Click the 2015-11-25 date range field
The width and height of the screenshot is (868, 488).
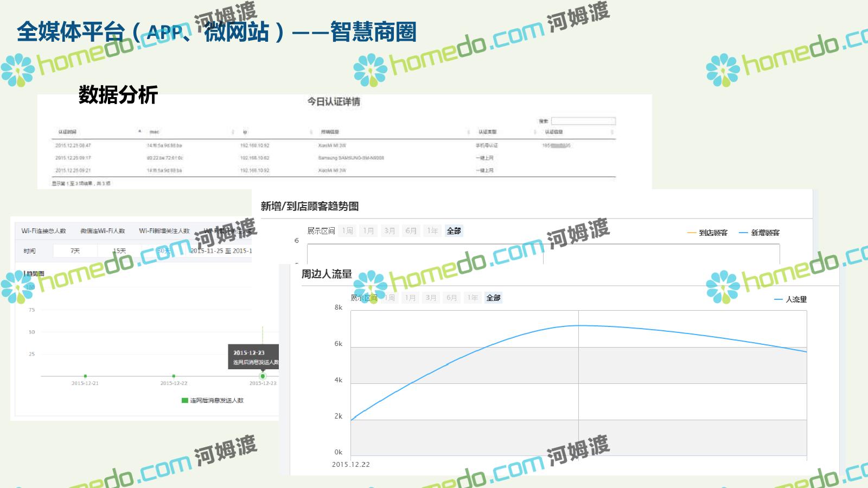220,251
